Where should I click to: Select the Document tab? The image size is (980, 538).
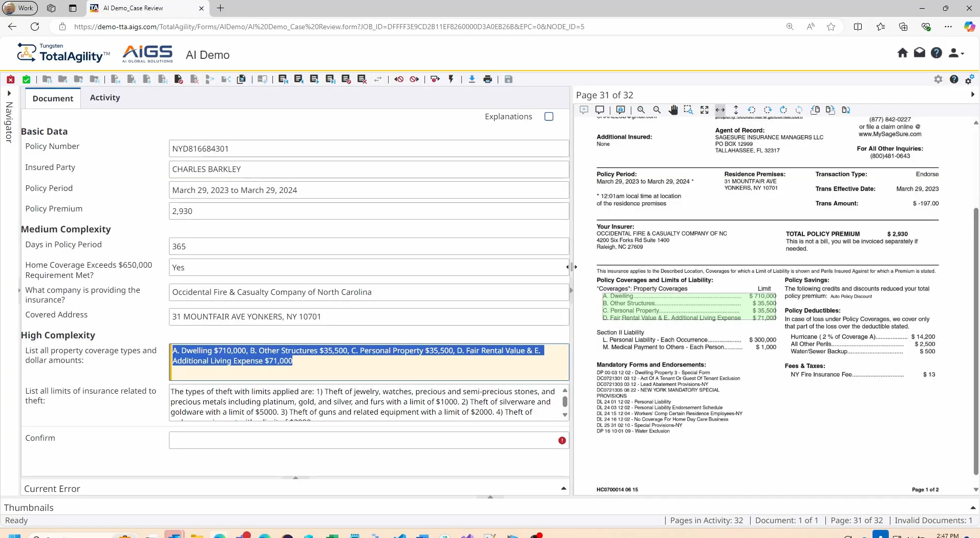tap(53, 98)
